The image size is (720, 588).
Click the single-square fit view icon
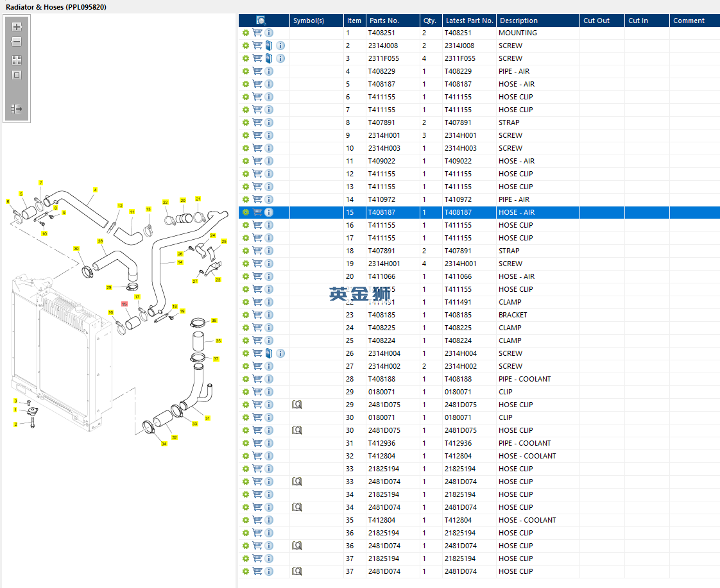point(17,75)
